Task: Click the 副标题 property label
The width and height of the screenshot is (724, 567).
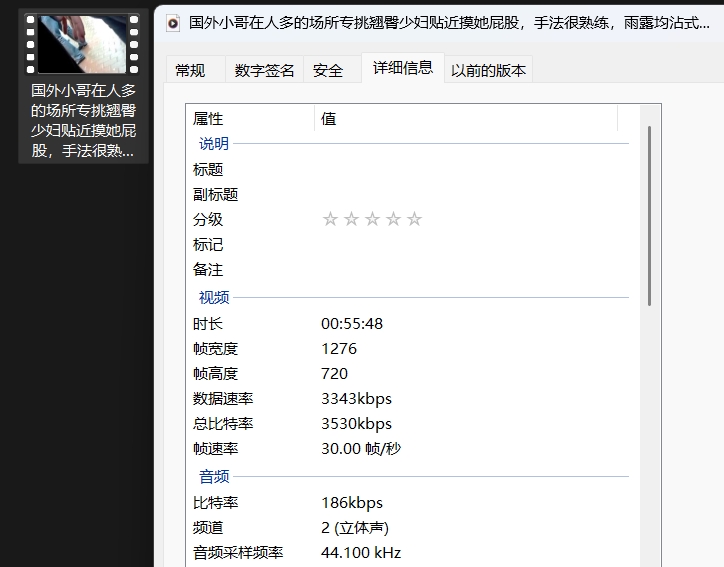Action: [215, 194]
